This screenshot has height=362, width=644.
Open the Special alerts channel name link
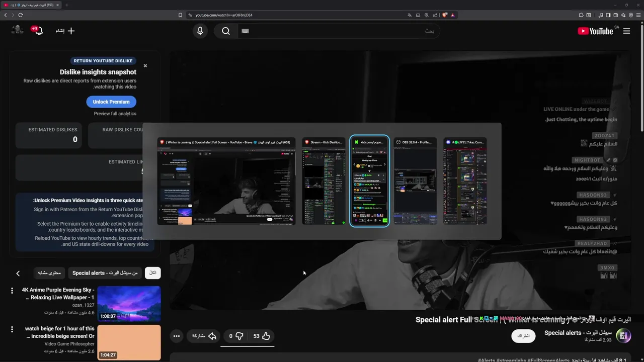point(578,333)
